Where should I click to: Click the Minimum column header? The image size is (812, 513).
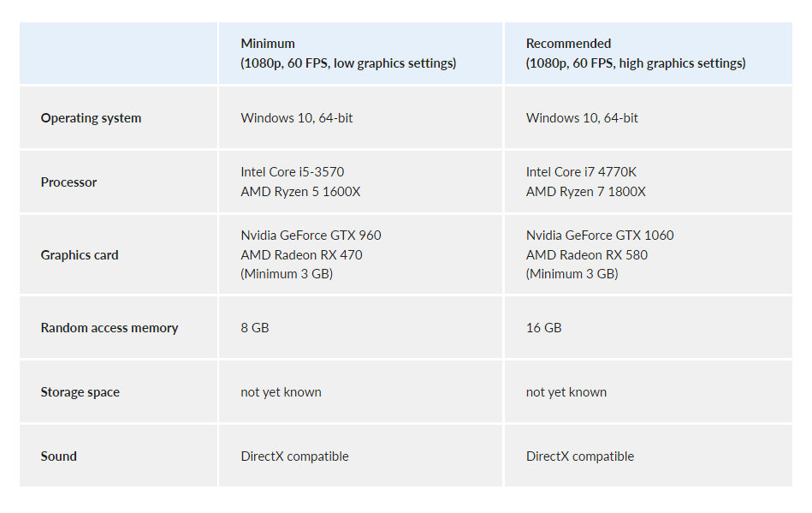tap(360, 53)
